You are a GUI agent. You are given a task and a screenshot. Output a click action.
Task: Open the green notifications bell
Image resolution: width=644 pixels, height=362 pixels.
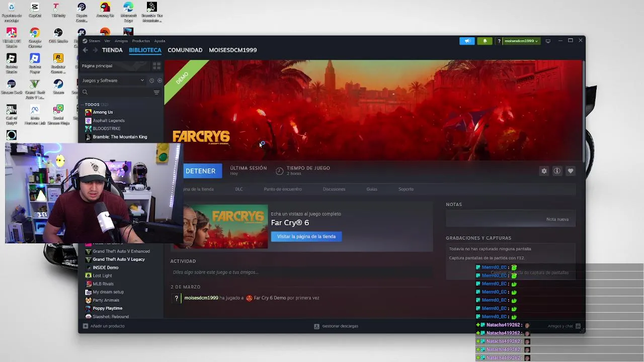(485, 41)
